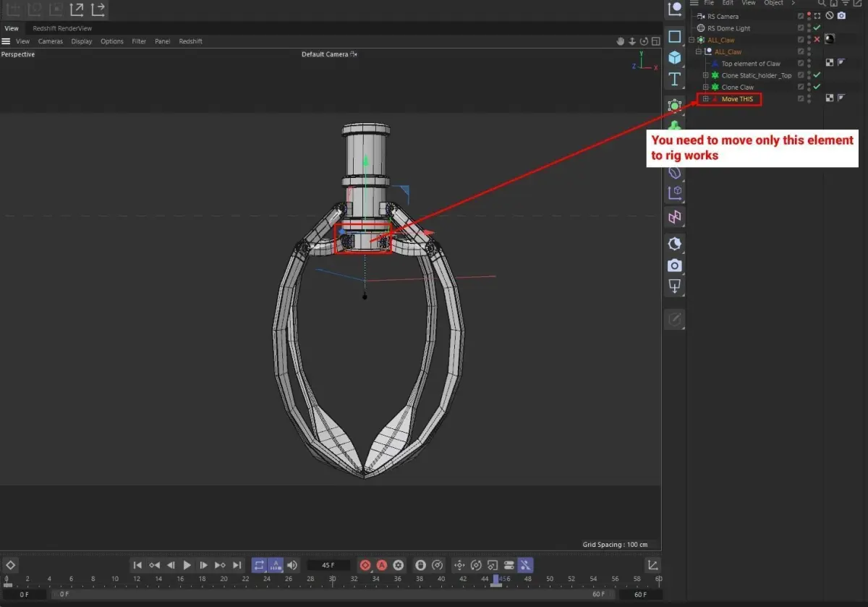Expand the Clone Claw item
The width and height of the screenshot is (868, 607).
[x=706, y=87]
